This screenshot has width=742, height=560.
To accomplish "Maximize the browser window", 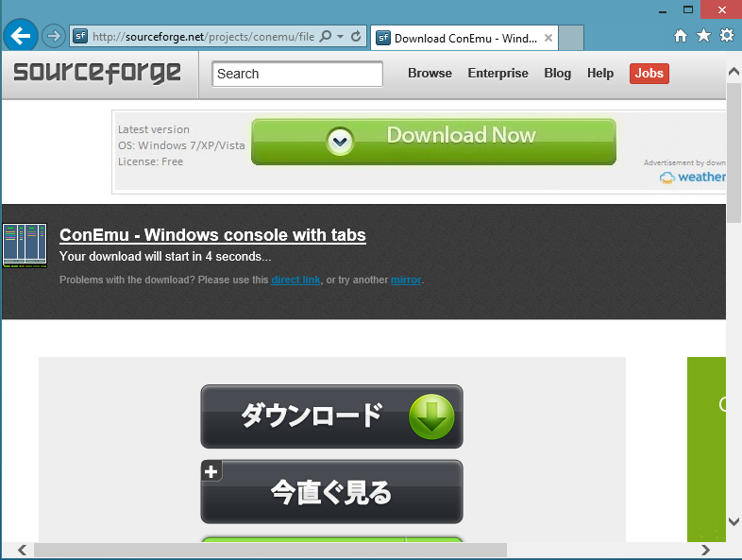I will (688, 10).
